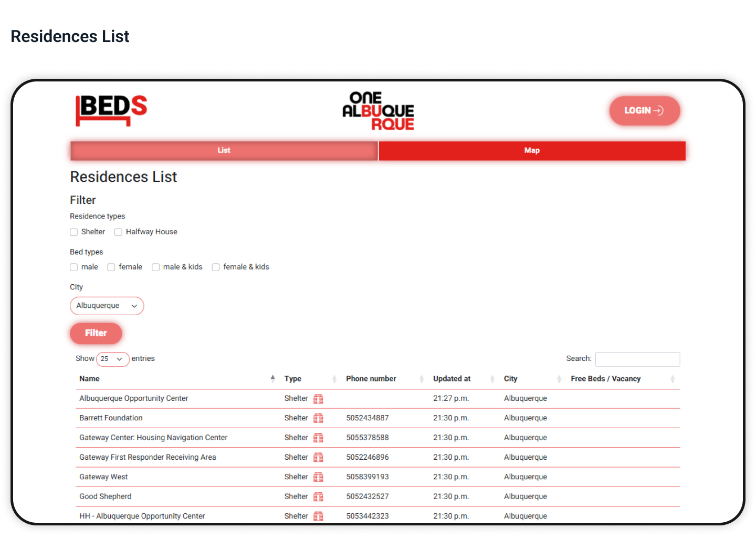The width and height of the screenshot is (756, 538).
Task: Select the List tab
Action: point(224,150)
